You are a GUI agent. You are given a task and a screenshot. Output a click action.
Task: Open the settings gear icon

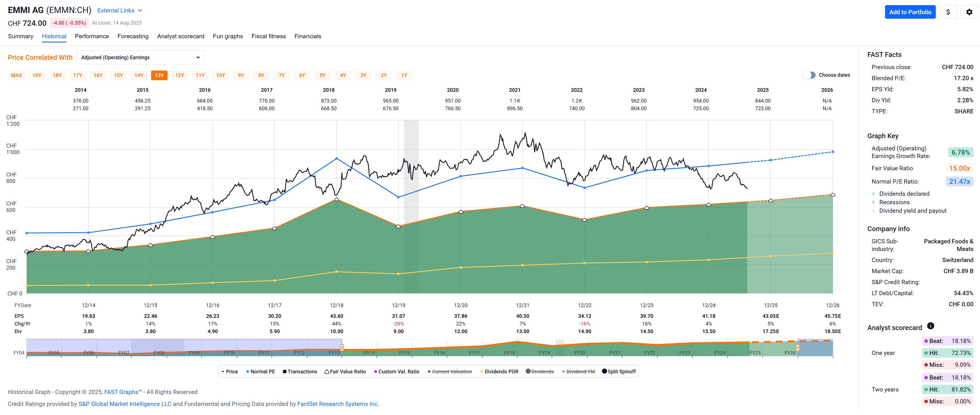pos(969,12)
